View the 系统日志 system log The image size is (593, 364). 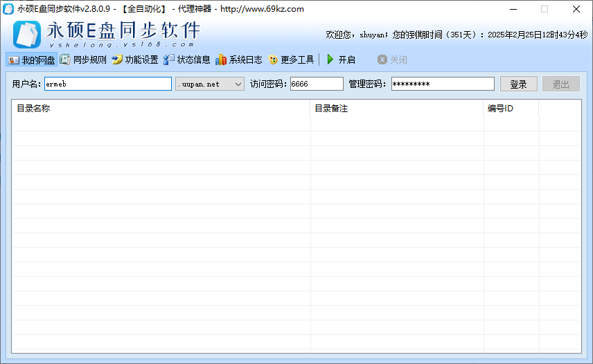pyautogui.click(x=239, y=60)
